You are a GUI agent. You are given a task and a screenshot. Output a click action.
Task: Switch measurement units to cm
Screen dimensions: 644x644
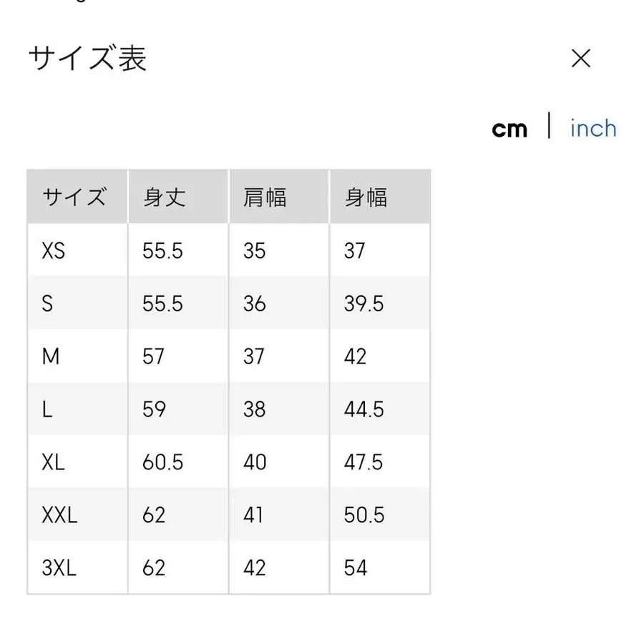[510, 127]
